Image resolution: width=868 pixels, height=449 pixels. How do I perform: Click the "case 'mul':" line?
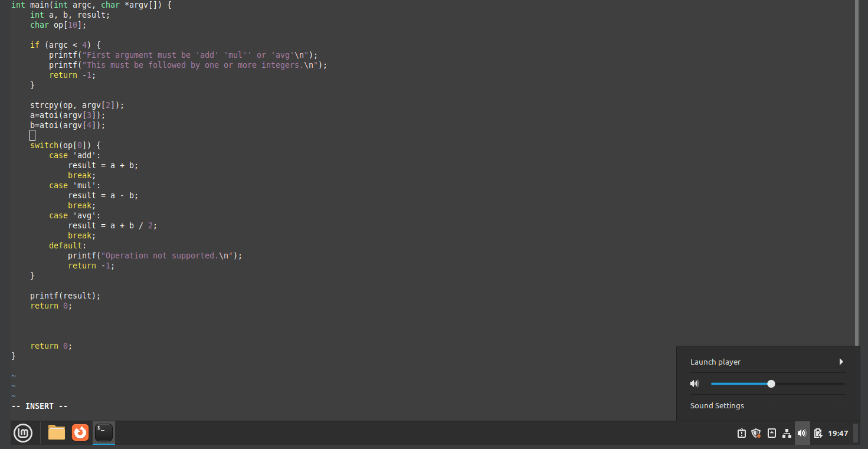click(x=75, y=185)
